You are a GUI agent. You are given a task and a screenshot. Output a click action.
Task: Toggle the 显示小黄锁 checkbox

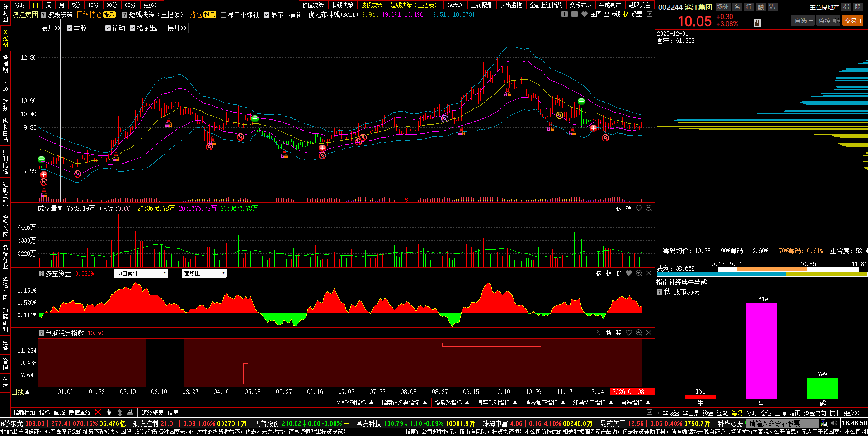click(x=267, y=15)
